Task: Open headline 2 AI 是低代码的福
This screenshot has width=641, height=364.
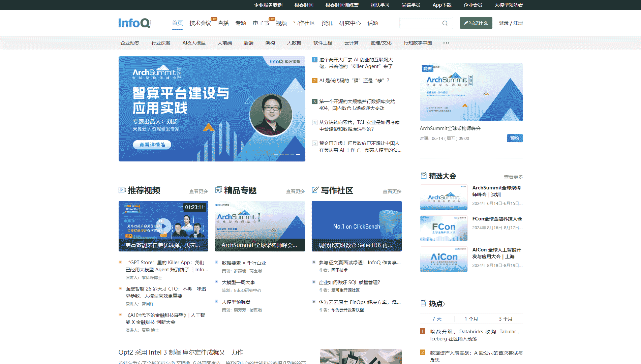Action: point(354,81)
